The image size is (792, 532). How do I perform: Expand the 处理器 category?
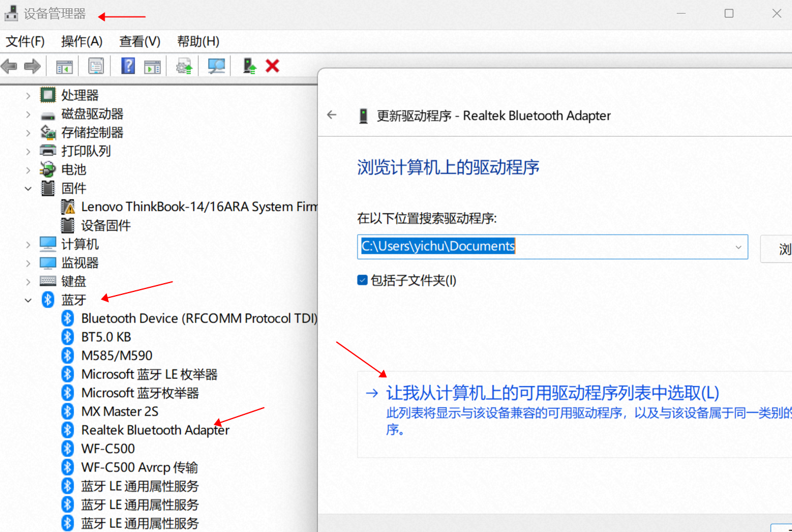click(x=28, y=95)
